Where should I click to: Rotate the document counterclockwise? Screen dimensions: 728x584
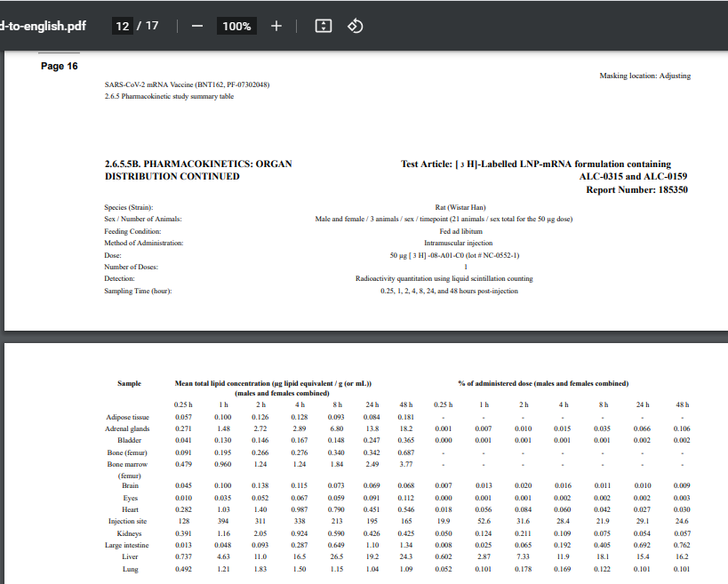(x=354, y=26)
